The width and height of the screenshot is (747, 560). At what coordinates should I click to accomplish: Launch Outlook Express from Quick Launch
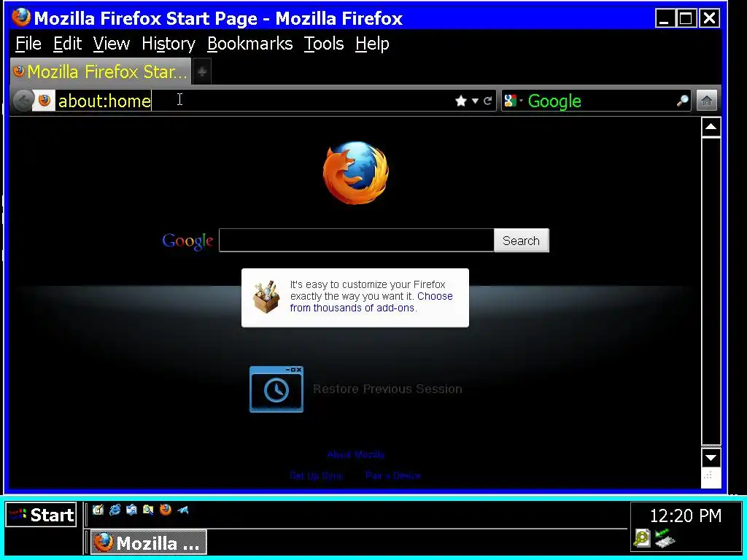pos(131,510)
